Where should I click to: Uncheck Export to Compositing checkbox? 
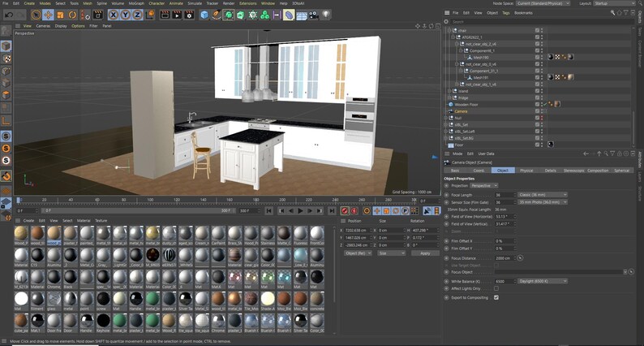[496, 297]
